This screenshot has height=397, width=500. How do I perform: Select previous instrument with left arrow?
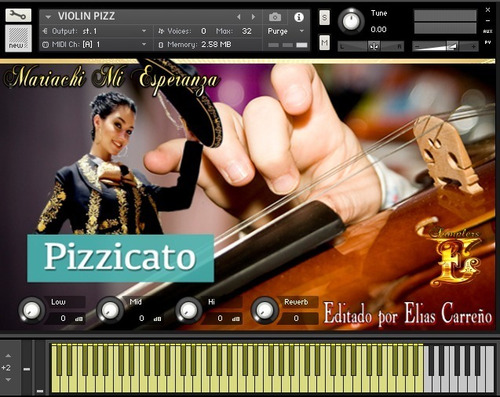[x=239, y=17]
